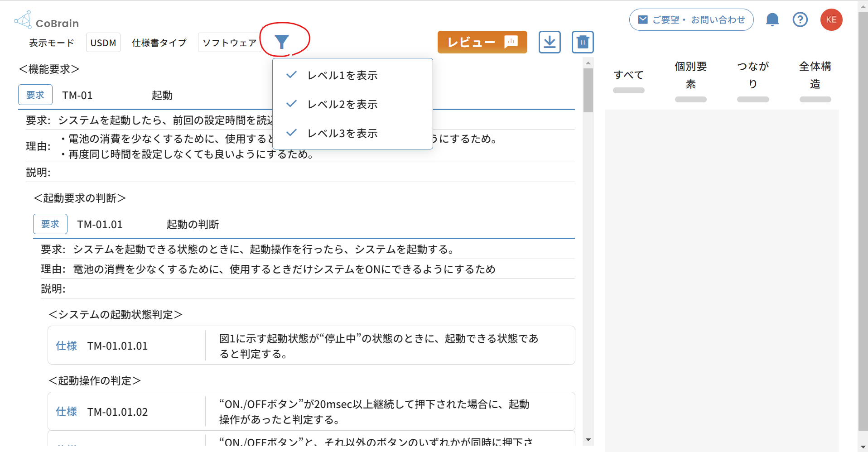Open the USDM display mode dropdown
Image resolution: width=868 pixels, height=452 pixels.
point(103,43)
